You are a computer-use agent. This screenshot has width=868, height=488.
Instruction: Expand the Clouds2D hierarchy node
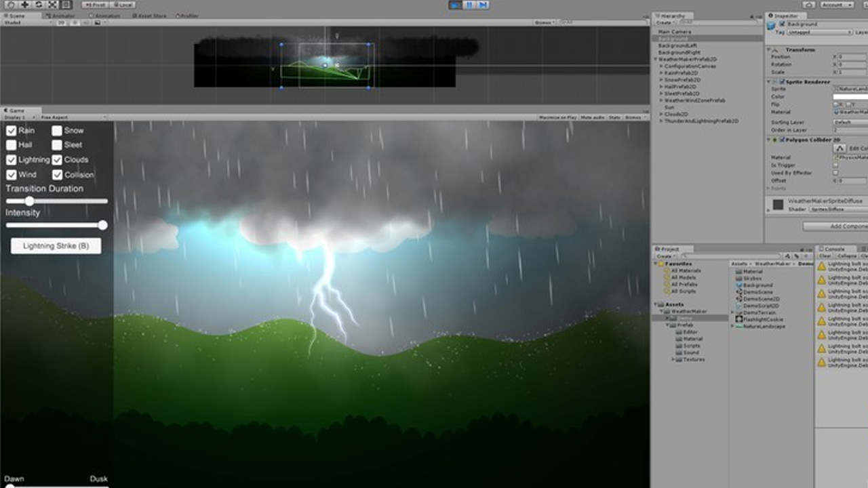(662, 114)
